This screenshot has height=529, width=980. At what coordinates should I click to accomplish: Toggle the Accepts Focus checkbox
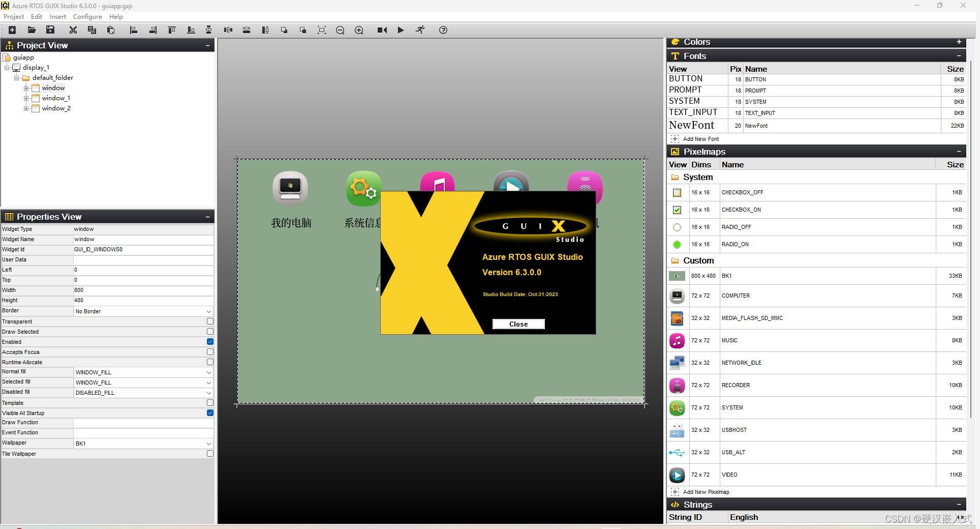point(210,352)
